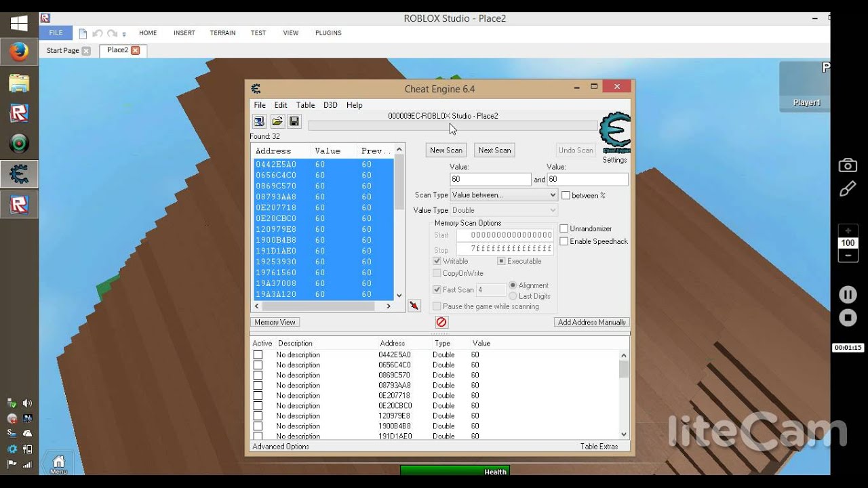Click the green circular recorder taskbar icon
Viewport: 868px width, 488px height.
(x=19, y=144)
